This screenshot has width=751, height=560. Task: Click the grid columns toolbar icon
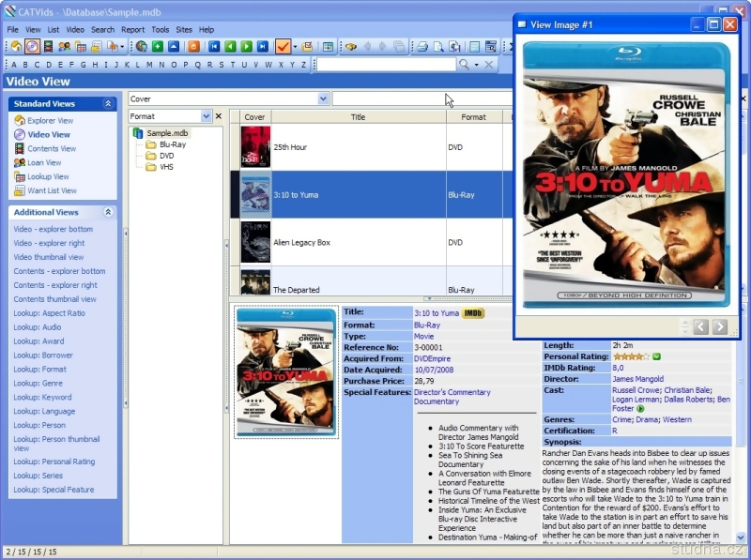pos(328,46)
